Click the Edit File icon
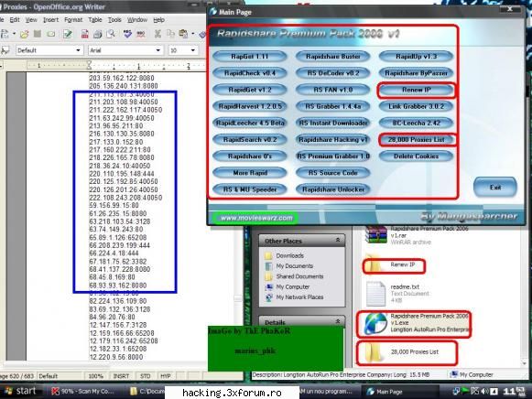 (68, 34)
